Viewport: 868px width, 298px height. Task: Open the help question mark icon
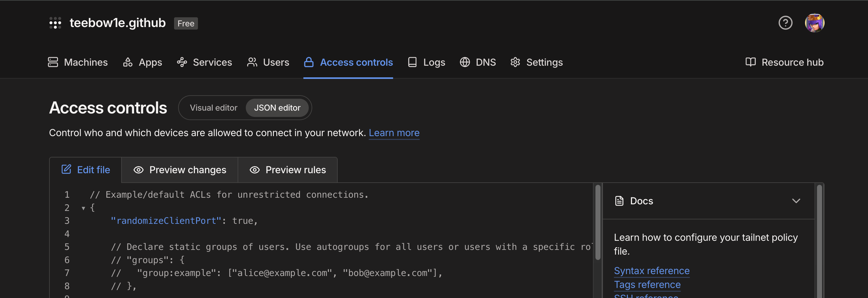785,23
